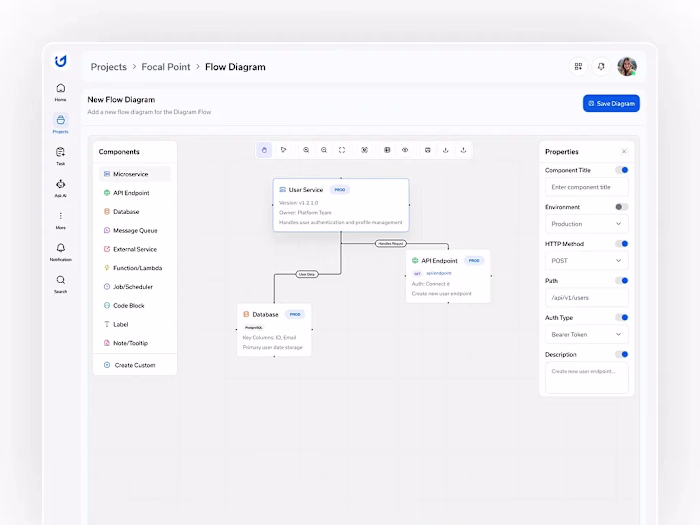Open Ask AI in the sidebar

coord(61,188)
